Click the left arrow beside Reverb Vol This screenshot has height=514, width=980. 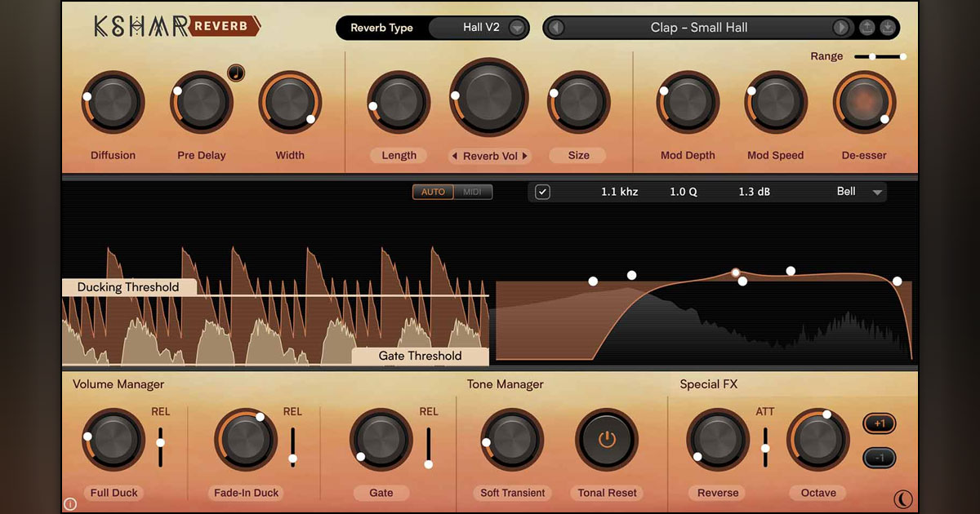pyautogui.click(x=455, y=156)
